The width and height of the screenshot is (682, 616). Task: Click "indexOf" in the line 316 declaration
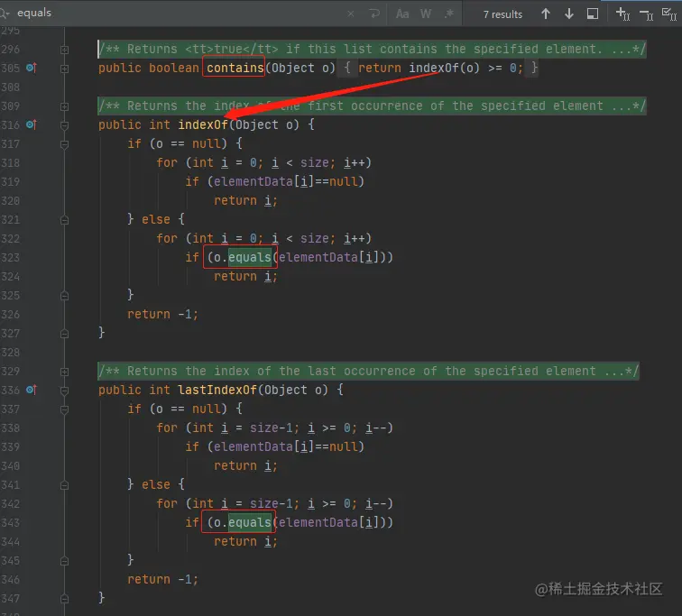(203, 124)
